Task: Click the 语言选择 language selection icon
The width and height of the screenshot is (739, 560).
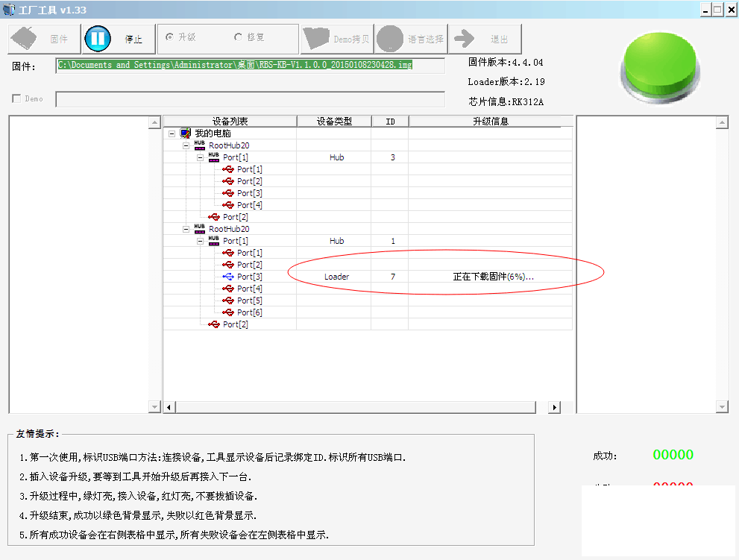Action: 389,39
